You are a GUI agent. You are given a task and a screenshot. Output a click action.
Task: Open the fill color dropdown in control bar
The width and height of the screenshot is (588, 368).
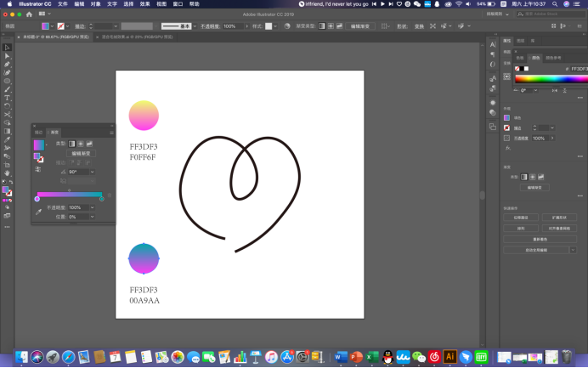pyautogui.click(x=52, y=26)
